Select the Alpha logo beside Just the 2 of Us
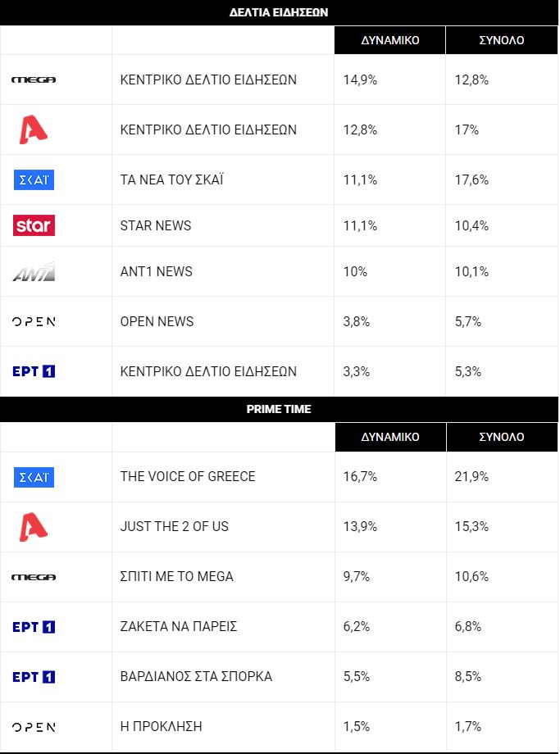Viewport: 560px width, 754px height. coord(33,526)
